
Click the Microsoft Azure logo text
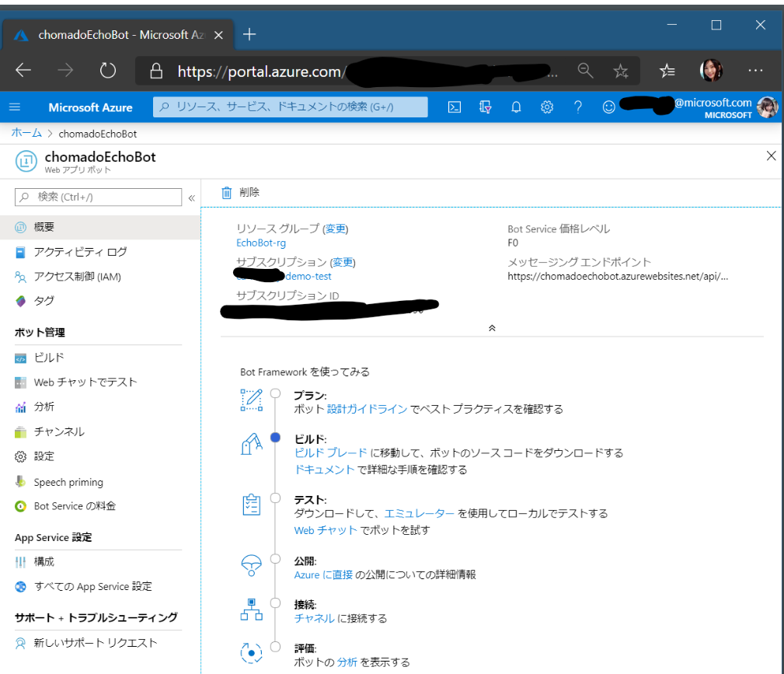90,107
